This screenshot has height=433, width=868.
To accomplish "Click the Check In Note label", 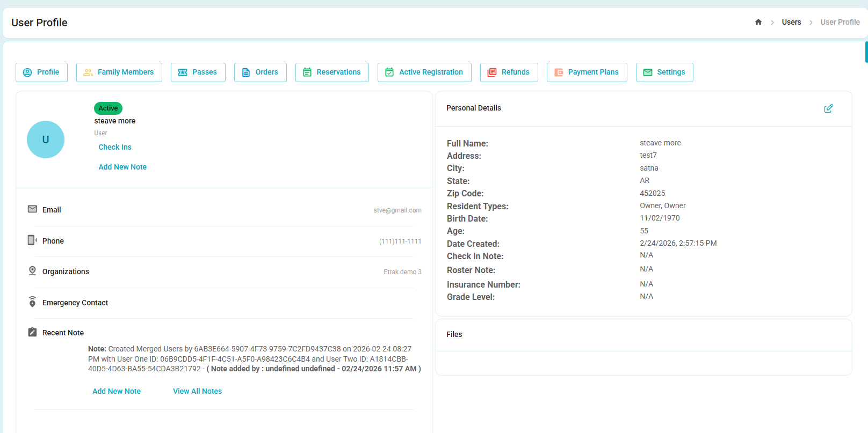I will coord(475,256).
